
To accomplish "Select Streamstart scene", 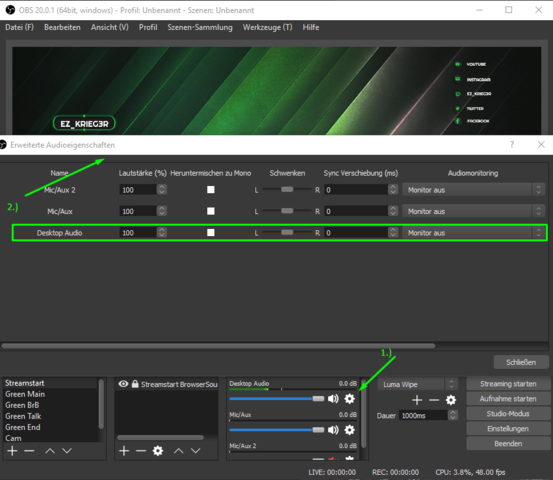I will click(50, 383).
